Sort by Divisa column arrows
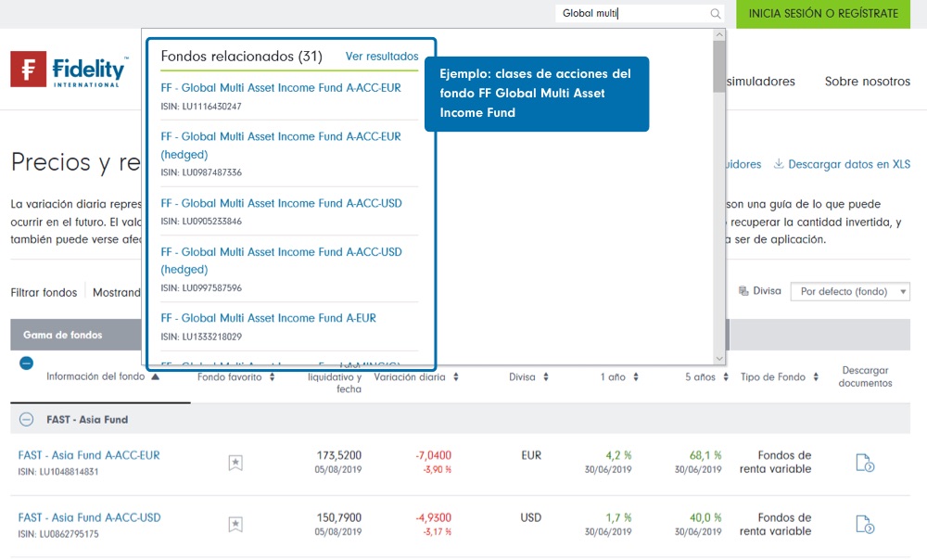 click(x=546, y=376)
